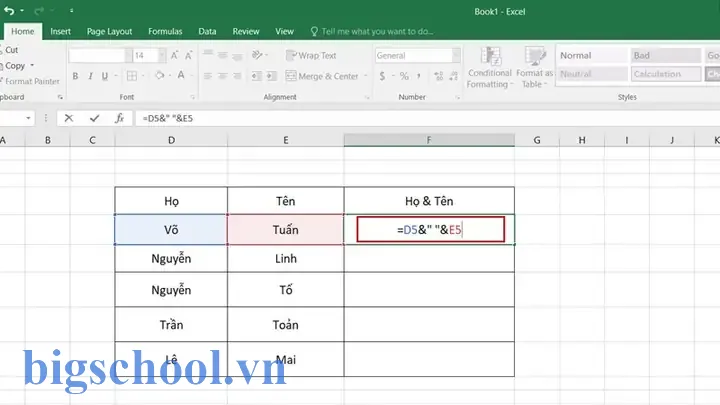Toggle Top Align in Alignment group

208,55
